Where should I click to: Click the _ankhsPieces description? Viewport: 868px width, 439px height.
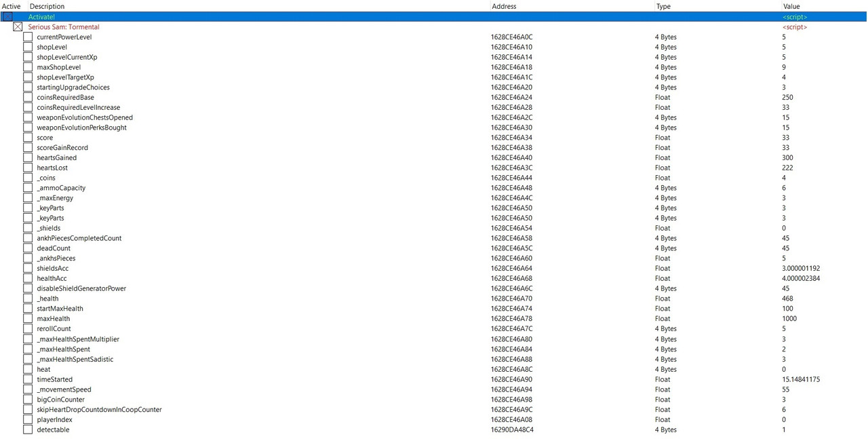[x=56, y=259]
